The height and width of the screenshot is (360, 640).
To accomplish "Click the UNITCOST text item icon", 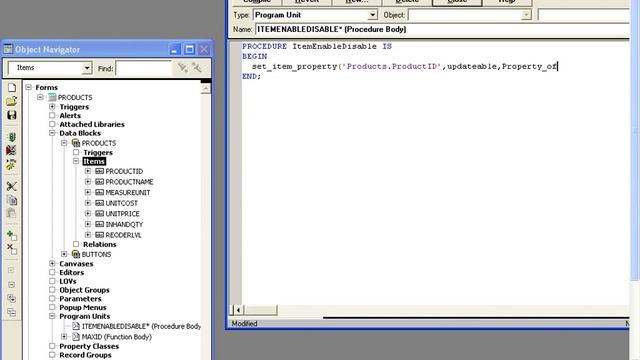I will pos(99,203).
